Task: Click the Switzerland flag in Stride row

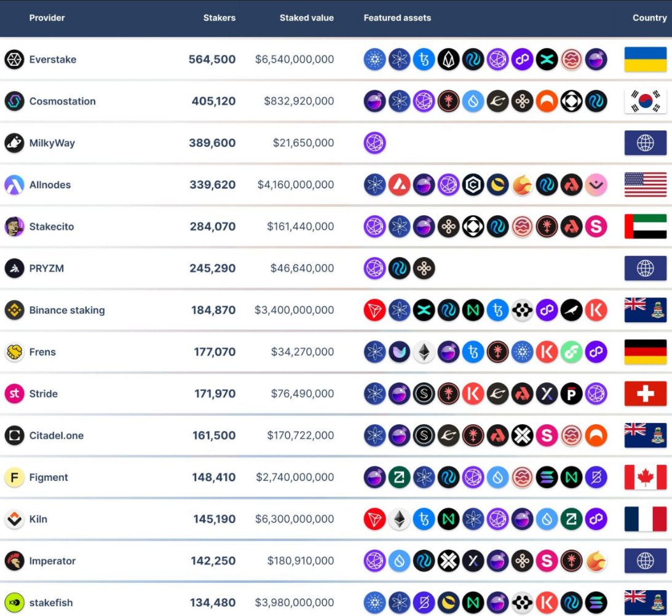Action: (646, 393)
